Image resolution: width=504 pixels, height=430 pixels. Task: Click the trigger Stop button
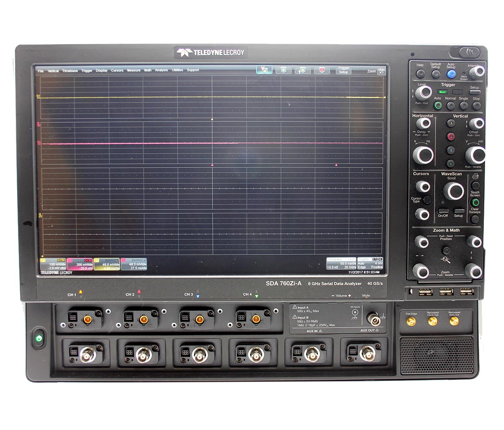(476, 105)
